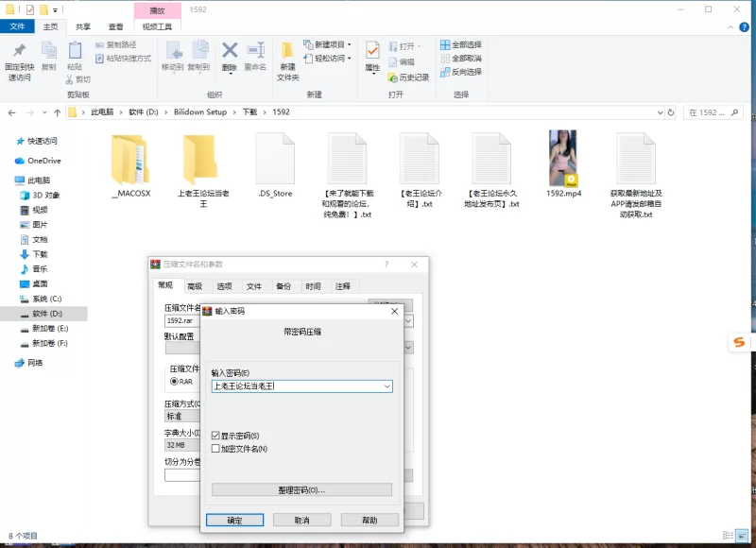
Task: Open the recent locations dropdown arrow
Action: pos(44,112)
